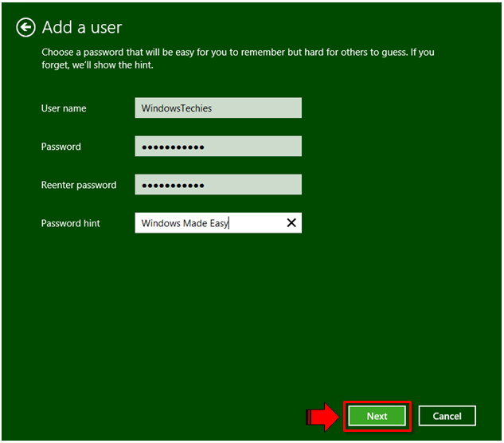Focus the User name input field

coord(218,108)
